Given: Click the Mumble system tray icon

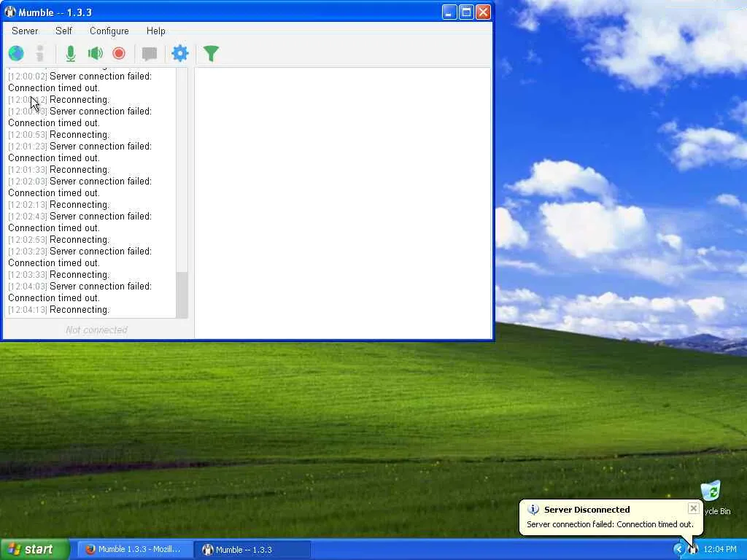Looking at the screenshot, I should point(693,550).
